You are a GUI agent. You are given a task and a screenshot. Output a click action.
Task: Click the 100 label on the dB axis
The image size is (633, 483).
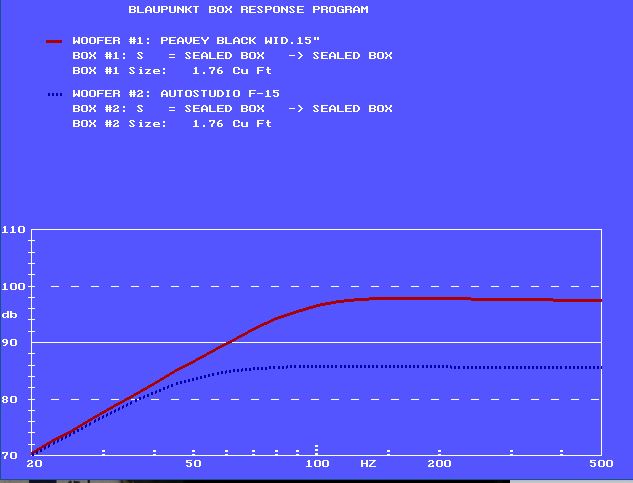pos(13,286)
